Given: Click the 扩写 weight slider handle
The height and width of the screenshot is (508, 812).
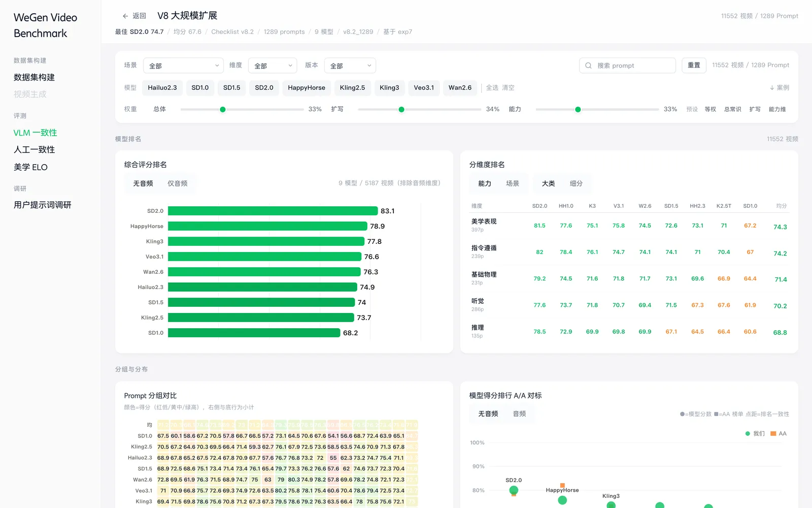Looking at the screenshot, I should [x=401, y=109].
